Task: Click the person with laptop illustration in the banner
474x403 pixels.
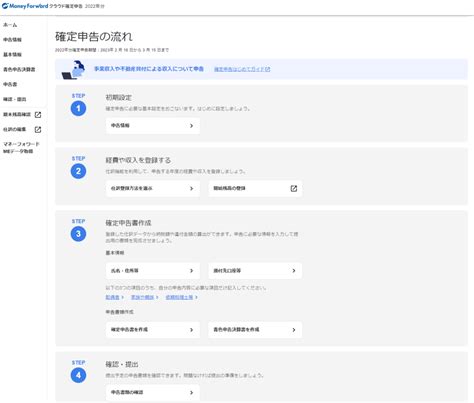Action: coord(74,70)
